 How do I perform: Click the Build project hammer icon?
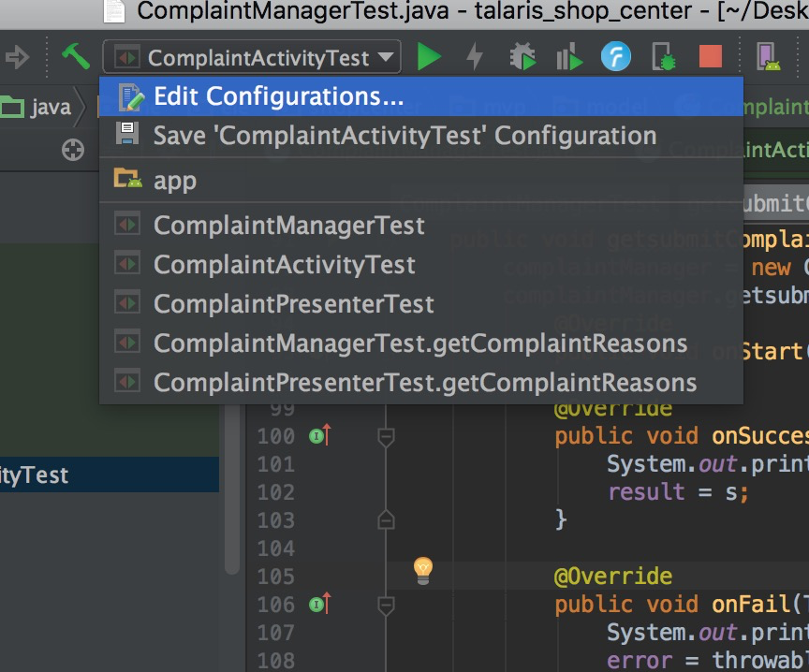point(76,57)
